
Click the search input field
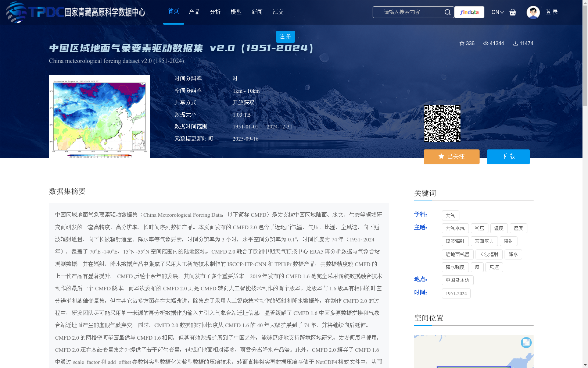pyautogui.click(x=408, y=12)
